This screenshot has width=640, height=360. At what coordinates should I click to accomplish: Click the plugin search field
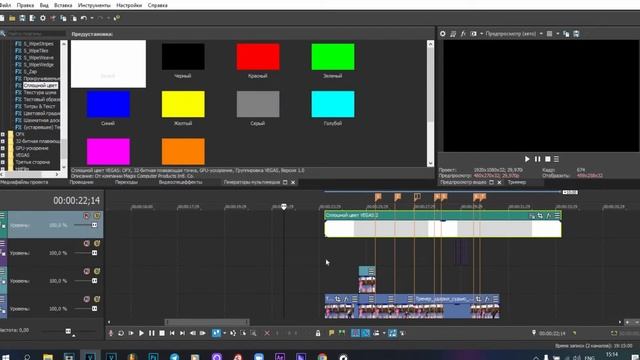coord(36,34)
